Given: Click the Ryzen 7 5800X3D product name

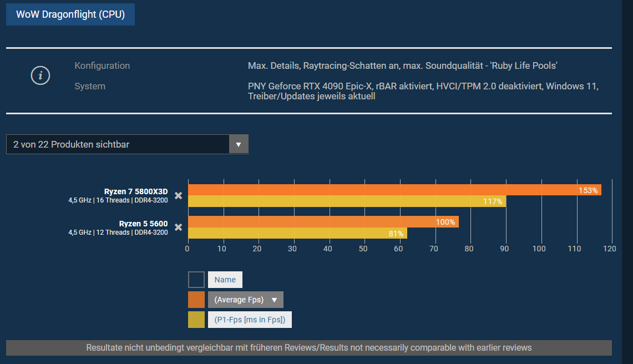Looking at the screenshot, I should tap(135, 191).
